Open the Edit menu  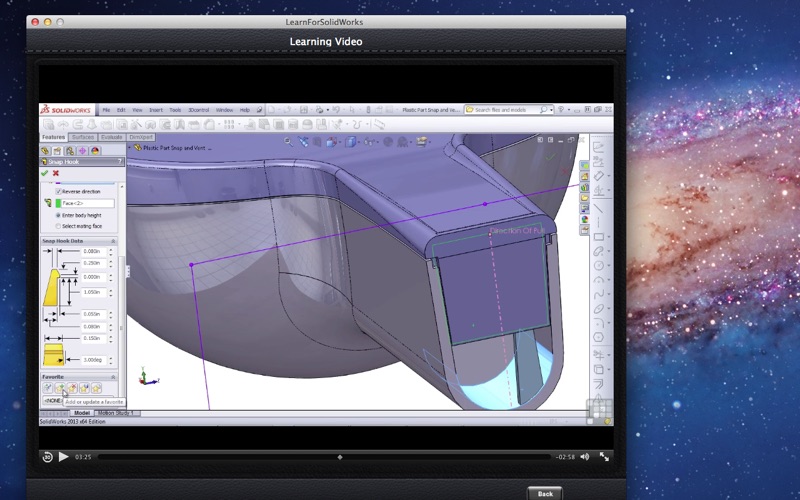[121, 110]
